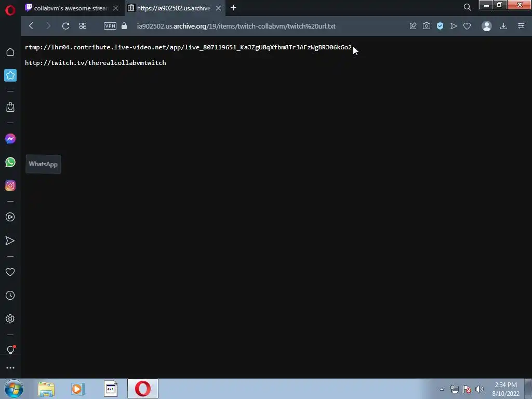Open a new tab with plus button
Image resolution: width=532 pixels, height=399 pixels.
(233, 8)
